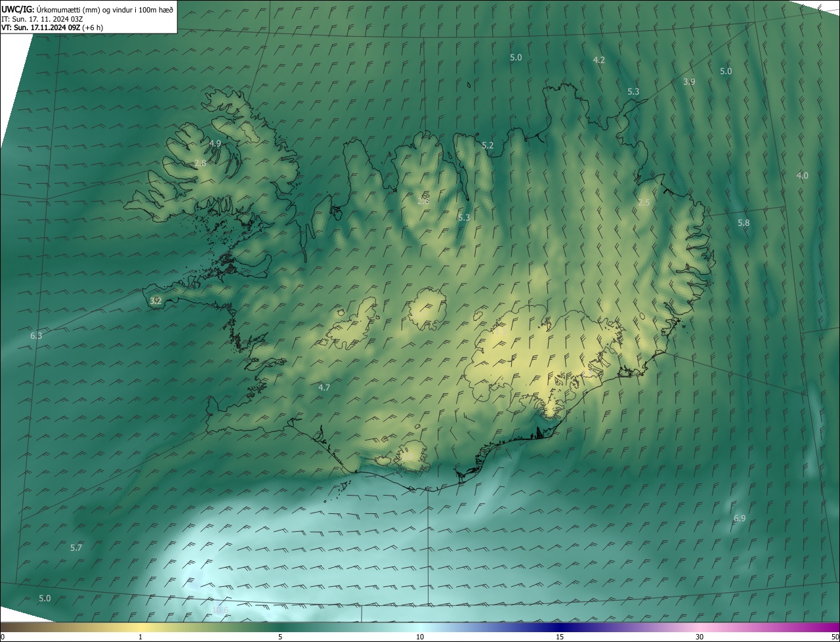The height and width of the screenshot is (642, 840).
Task: Click the 4.7 value label
Action: tap(324, 387)
